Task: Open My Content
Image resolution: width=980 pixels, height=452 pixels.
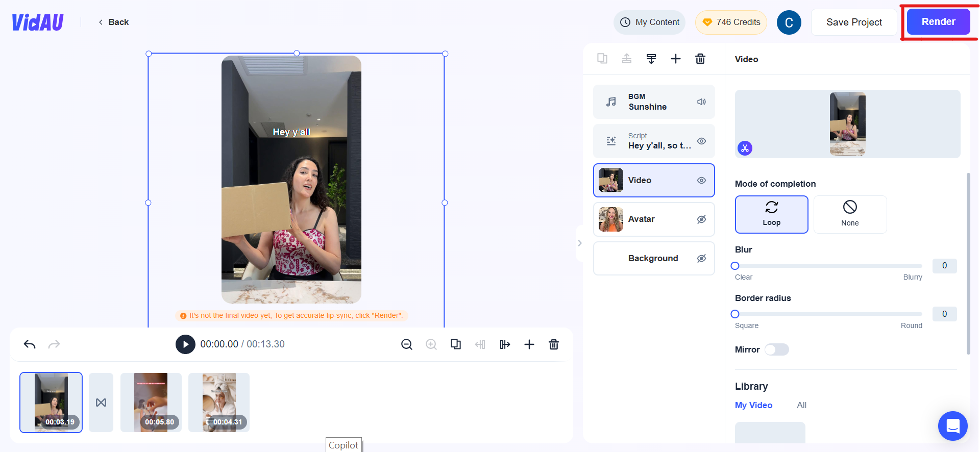Action: pos(649,22)
